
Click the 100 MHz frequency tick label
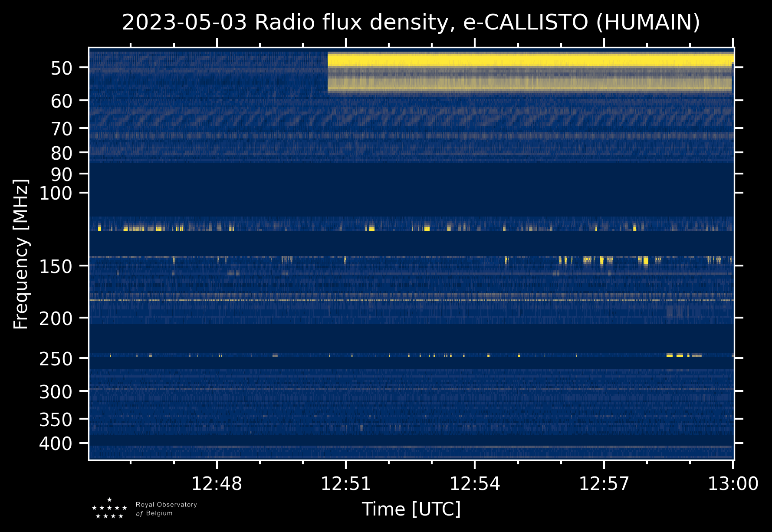pos(56,193)
